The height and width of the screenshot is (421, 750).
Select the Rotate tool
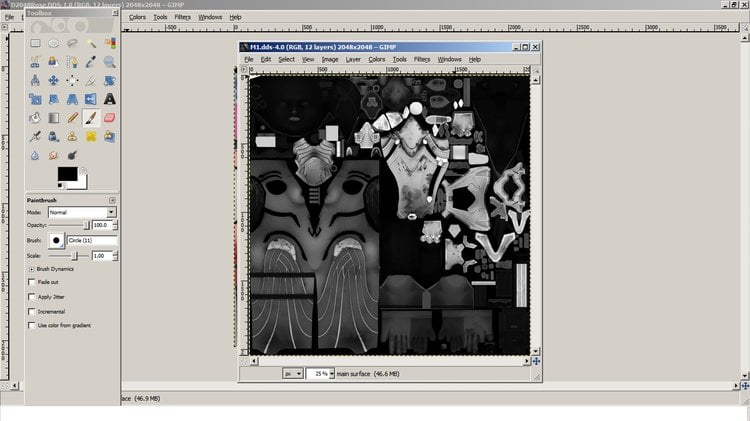tap(110, 81)
